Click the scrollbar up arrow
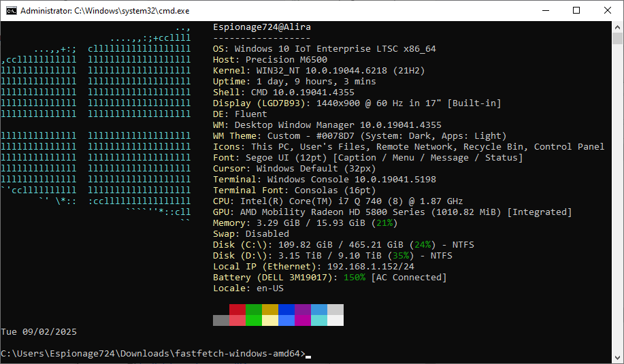 [x=618, y=27]
